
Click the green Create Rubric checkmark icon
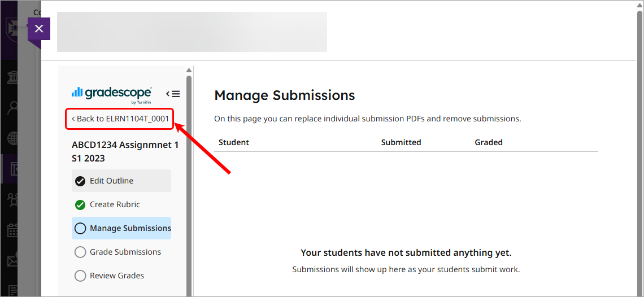click(x=80, y=205)
